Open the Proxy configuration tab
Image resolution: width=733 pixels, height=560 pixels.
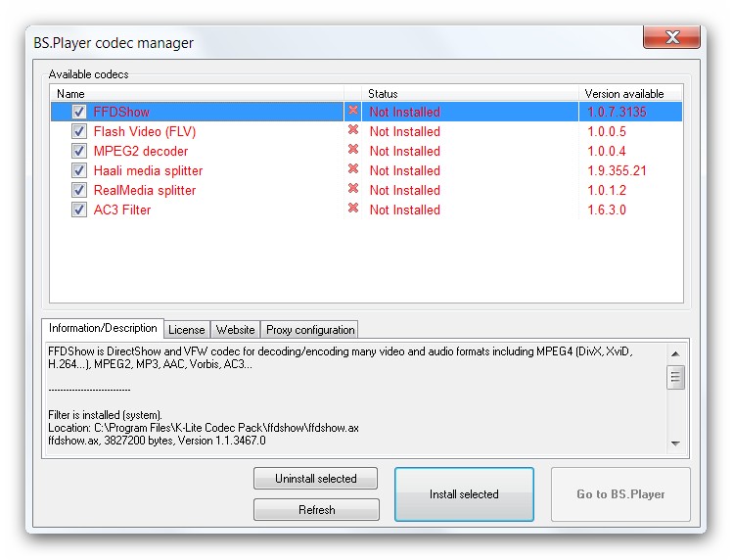tap(310, 330)
